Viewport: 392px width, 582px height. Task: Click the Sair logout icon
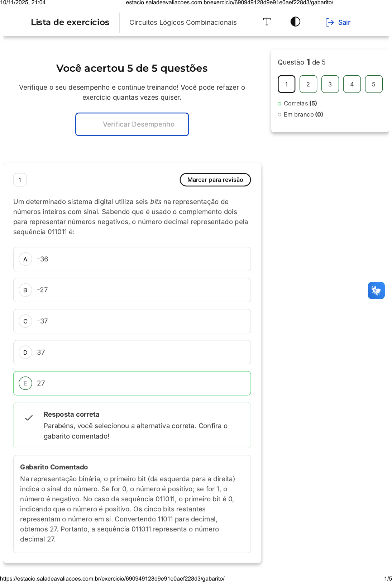coord(329,23)
